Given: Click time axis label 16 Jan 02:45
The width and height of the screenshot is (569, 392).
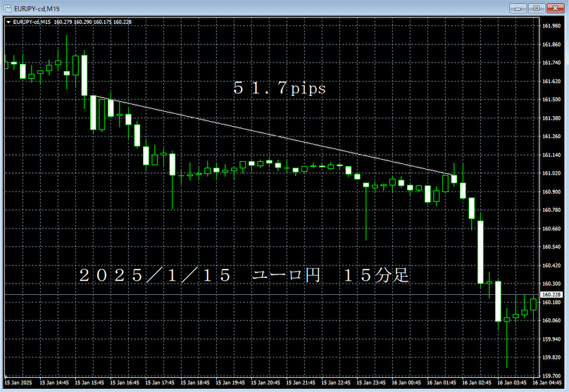Looking at the screenshot, I should pos(477,383).
